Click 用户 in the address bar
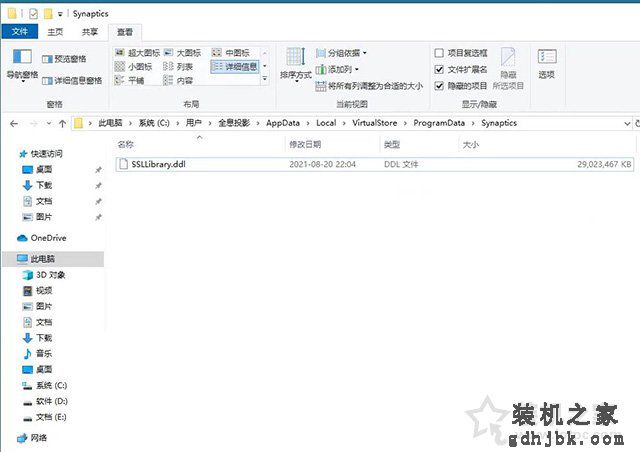640x452 pixels. coord(193,123)
